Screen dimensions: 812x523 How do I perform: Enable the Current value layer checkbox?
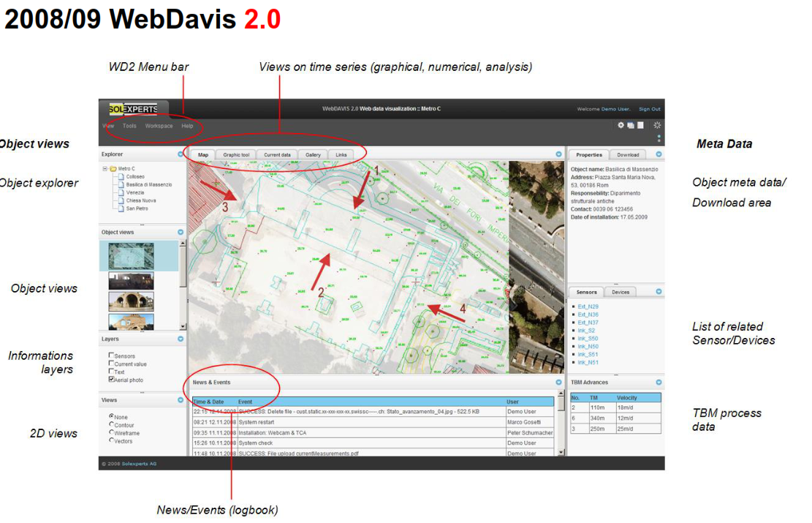111,364
